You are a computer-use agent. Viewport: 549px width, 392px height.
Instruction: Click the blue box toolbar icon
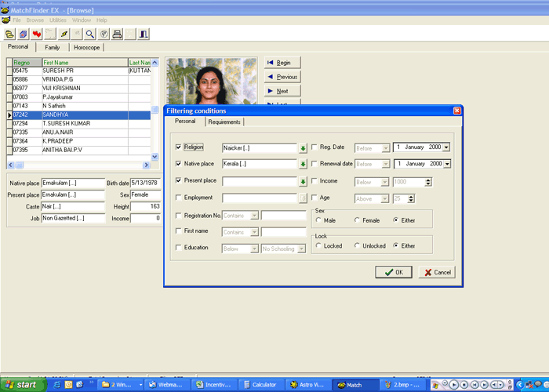point(23,34)
